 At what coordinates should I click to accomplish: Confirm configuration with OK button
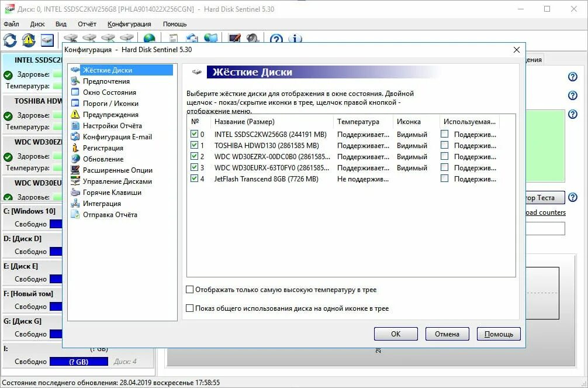(x=396, y=334)
